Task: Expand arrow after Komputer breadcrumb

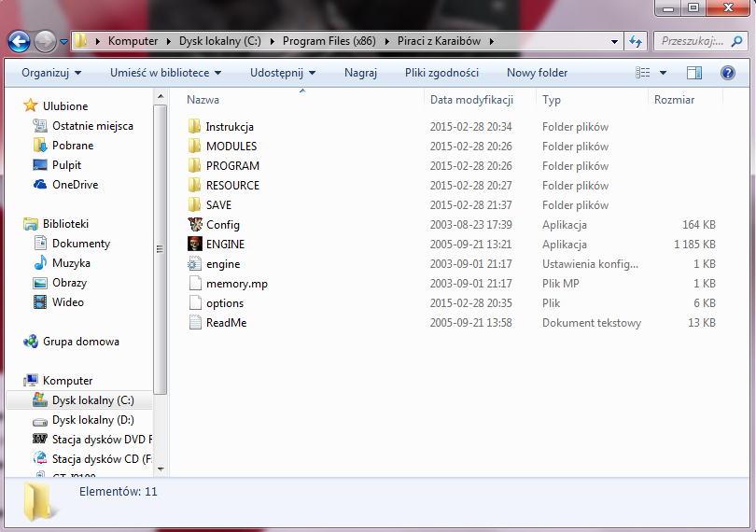Action: (169, 41)
